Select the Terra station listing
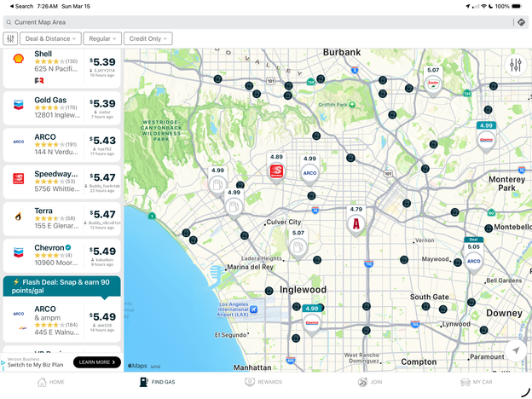 (61, 219)
